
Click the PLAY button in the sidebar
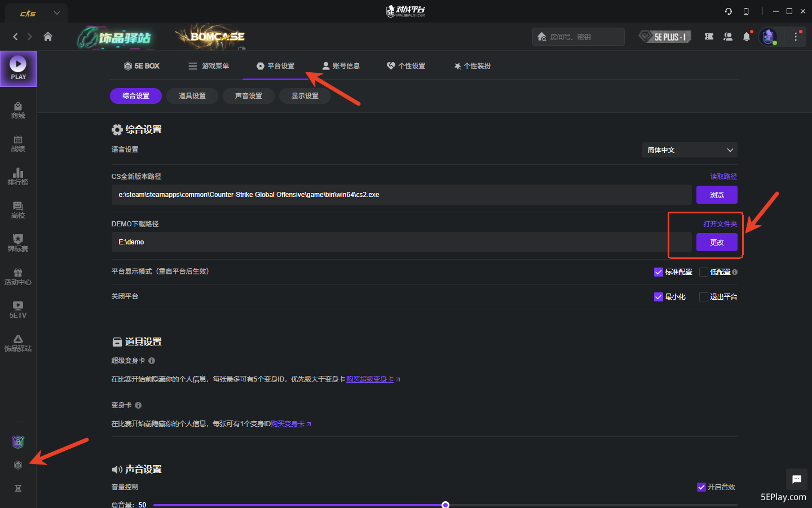point(18,69)
